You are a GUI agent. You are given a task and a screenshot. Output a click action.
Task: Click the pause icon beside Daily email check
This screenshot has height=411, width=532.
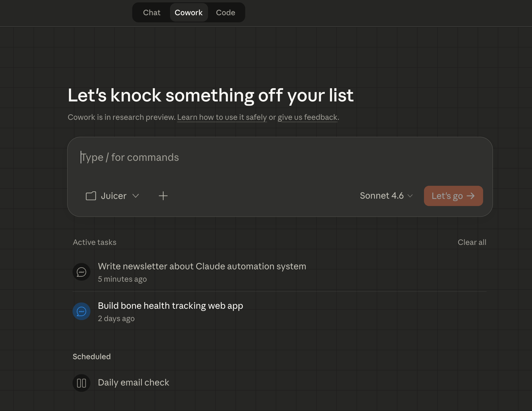tap(81, 383)
